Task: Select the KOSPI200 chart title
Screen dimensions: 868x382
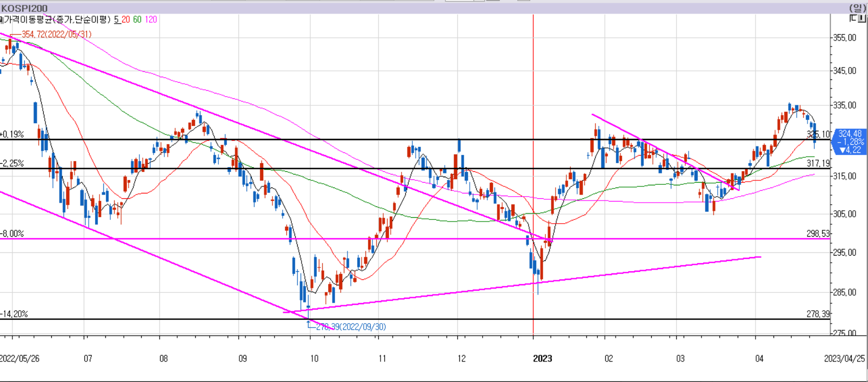Action: click(x=25, y=8)
